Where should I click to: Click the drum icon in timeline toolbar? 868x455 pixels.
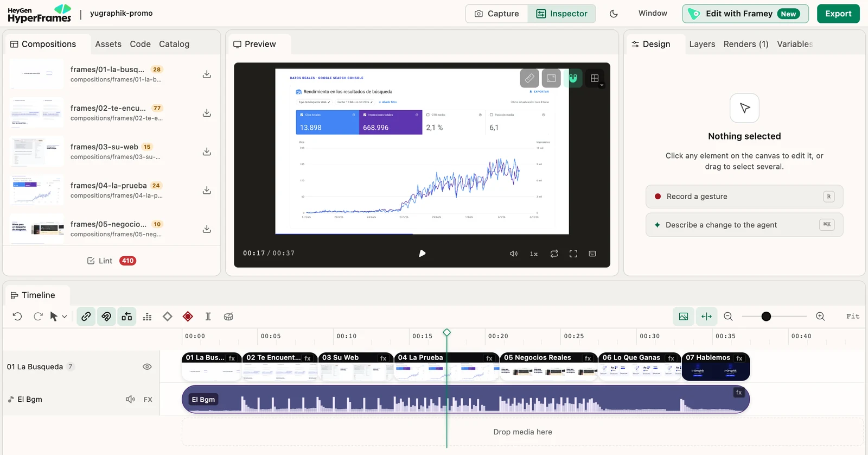point(229,317)
